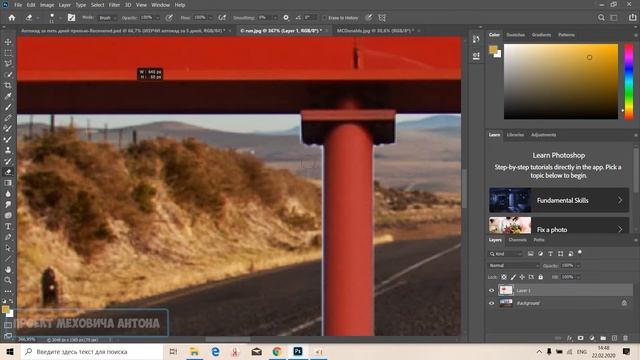Select the Clone Stamp tool

(8, 150)
